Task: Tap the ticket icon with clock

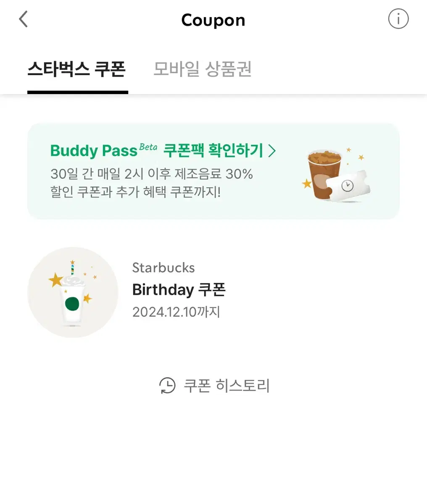Action: click(x=349, y=186)
